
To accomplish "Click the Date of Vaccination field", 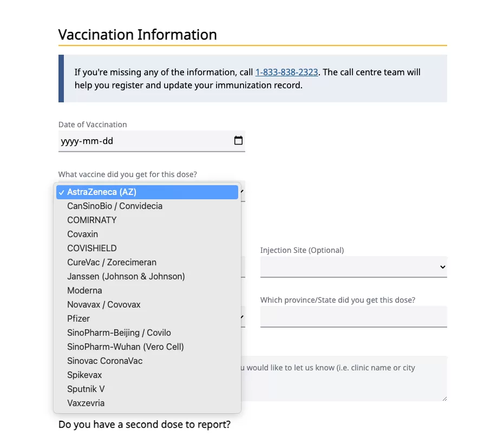I will (x=152, y=141).
